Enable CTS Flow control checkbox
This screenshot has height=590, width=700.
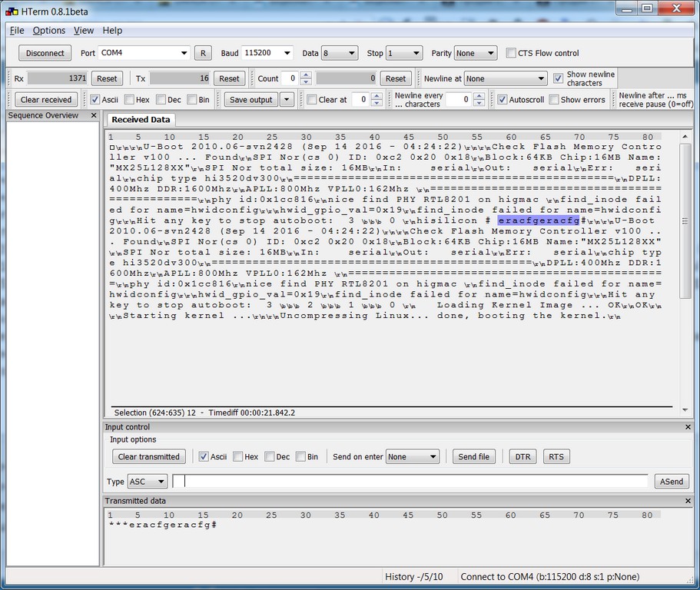click(x=512, y=54)
